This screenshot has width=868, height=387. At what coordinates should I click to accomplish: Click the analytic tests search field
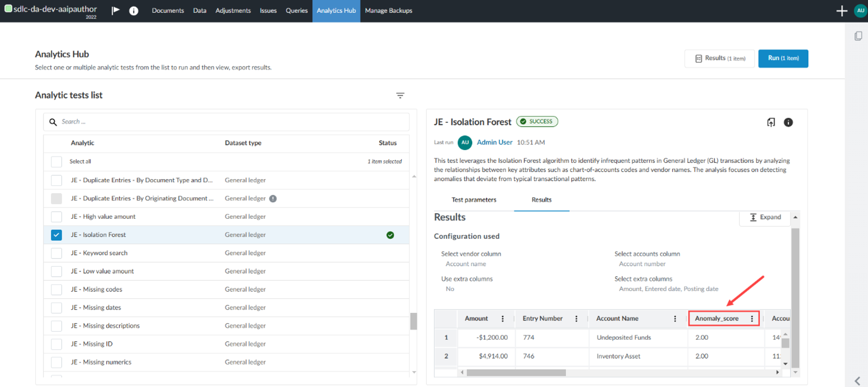click(x=226, y=122)
